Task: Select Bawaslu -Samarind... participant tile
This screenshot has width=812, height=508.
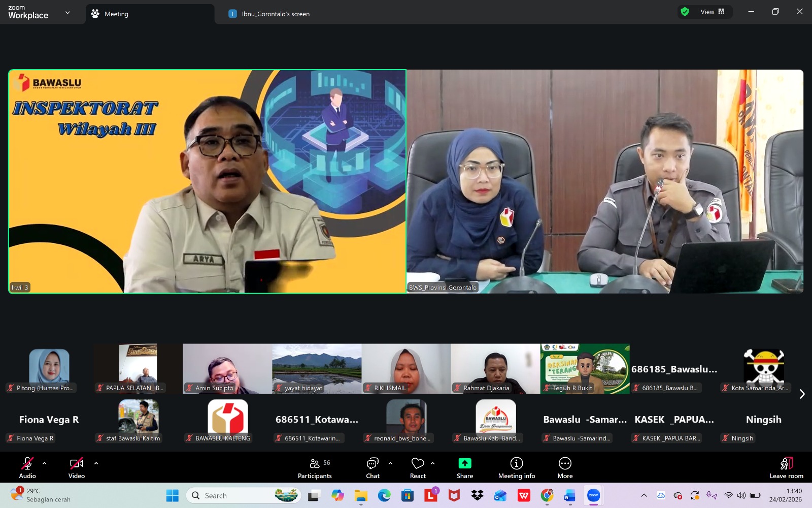Action: tap(585, 420)
